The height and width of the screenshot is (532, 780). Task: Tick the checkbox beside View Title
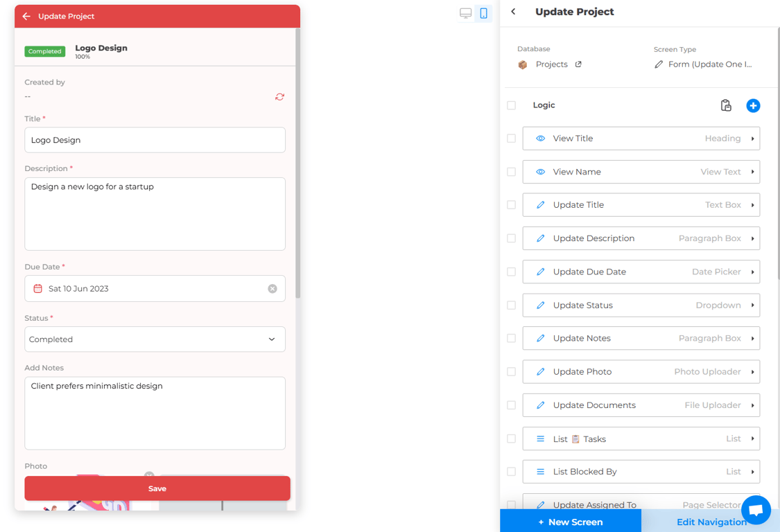[x=512, y=139]
